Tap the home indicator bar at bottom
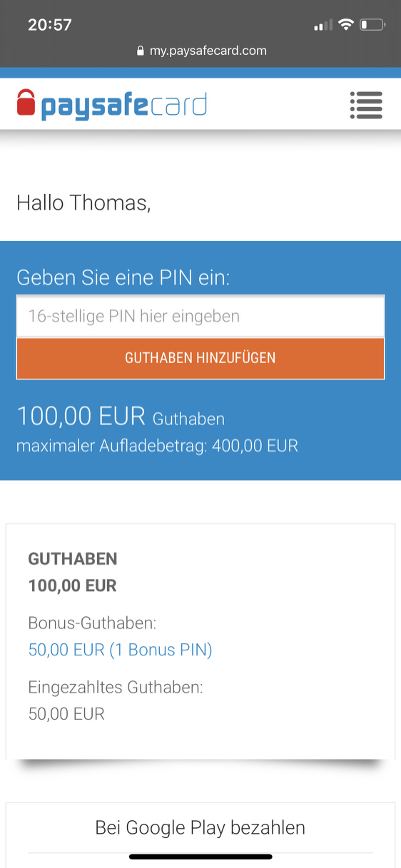The width and height of the screenshot is (401, 868). pos(200,857)
